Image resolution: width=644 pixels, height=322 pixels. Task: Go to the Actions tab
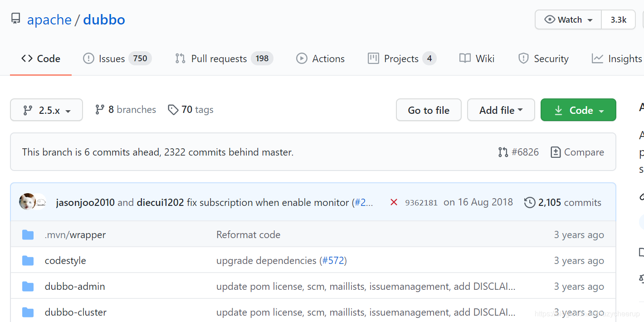tap(320, 59)
